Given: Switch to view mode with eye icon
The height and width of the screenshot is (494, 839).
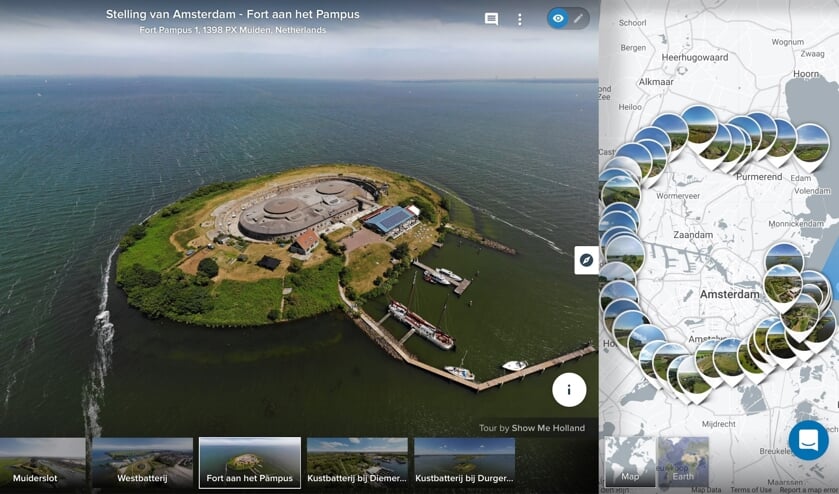Looking at the screenshot, I should 558,19.
